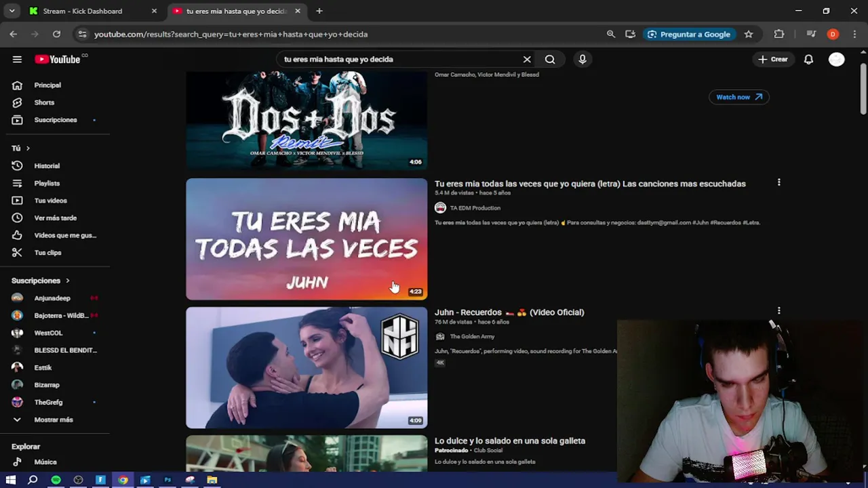Click the Tus clips scissors icon
Viewport: 868px width, 488px height.
tap(17, 252)
